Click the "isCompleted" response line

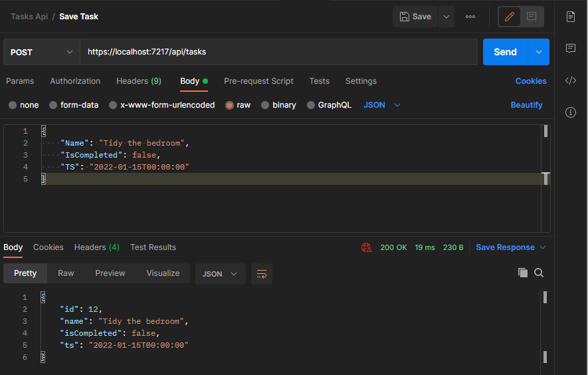click(110, 333)
